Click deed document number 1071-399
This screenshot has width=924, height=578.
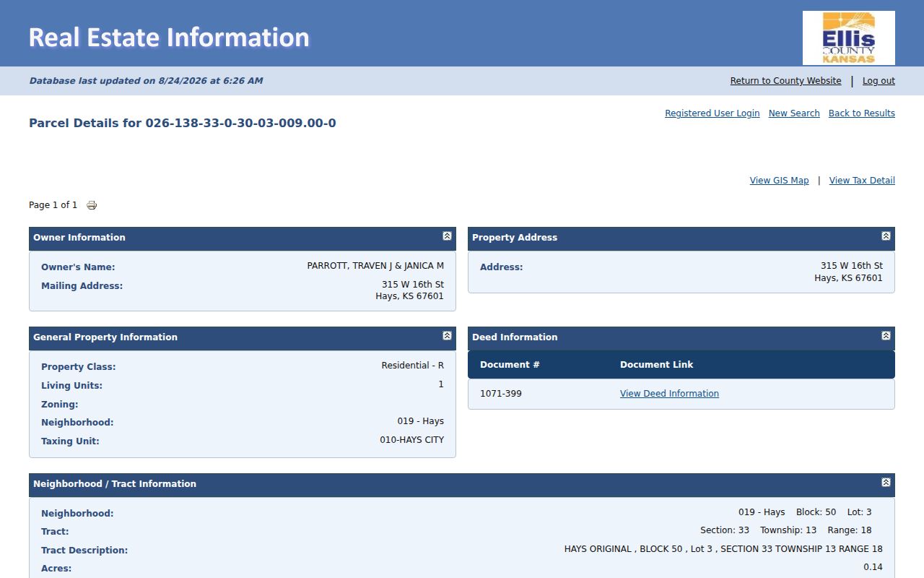[x=501, y=394]
